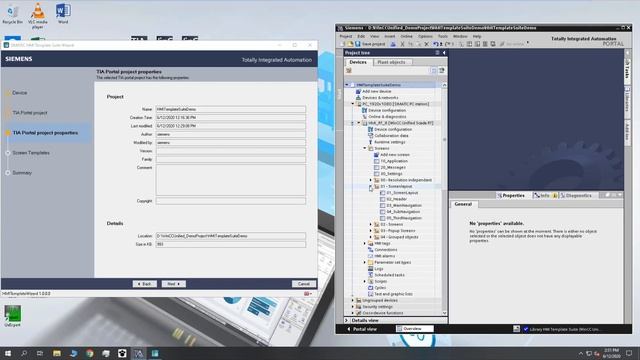This screenshot has width=640, height=360.
Task: Open Chrome from the Windows taskbar
Action: pyautogui.click(x=89, y=353)
